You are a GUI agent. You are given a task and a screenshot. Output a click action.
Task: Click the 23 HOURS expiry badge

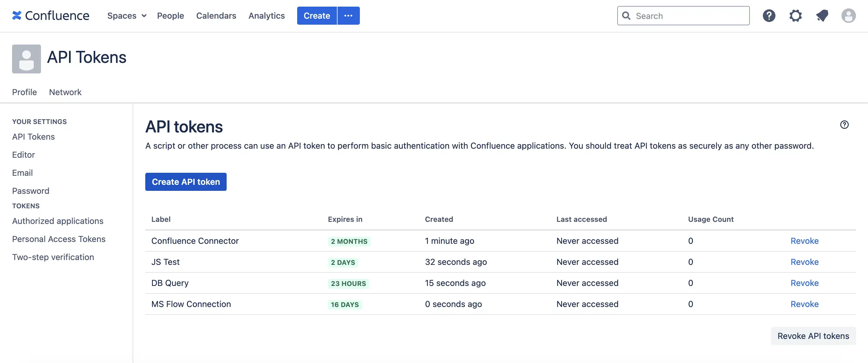click(348, 283)
